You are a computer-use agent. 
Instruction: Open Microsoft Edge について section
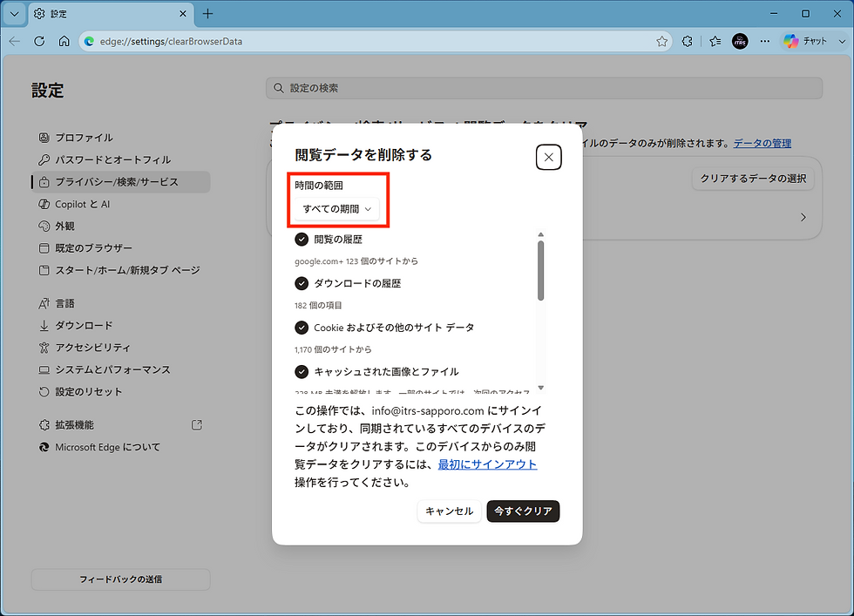coord(121,447)
